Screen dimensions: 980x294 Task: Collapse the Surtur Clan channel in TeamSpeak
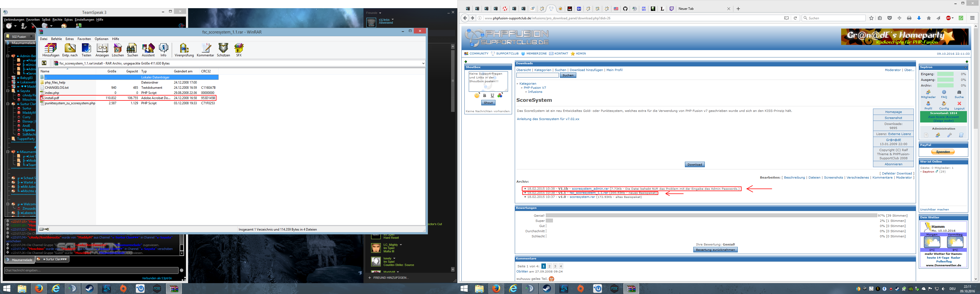[7, 104]
